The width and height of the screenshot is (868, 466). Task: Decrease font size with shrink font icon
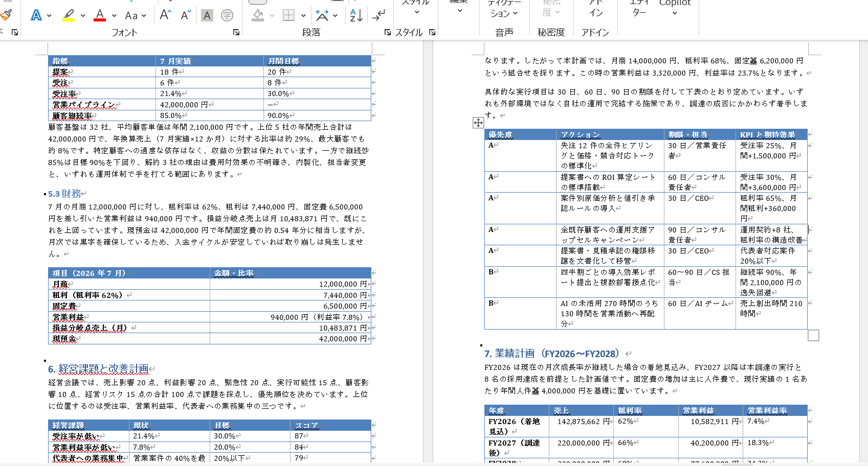coord(186,15)
